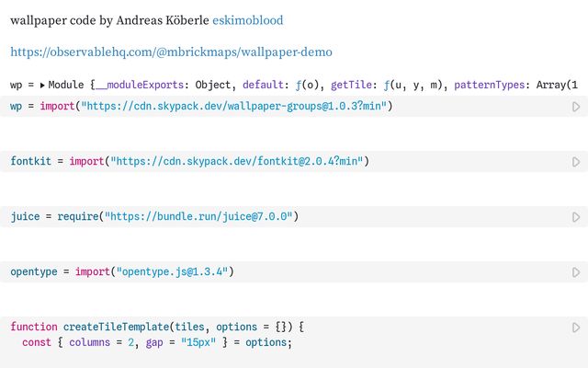
Task: Run the opentype import cell
Action: click(x=576, y=272)
